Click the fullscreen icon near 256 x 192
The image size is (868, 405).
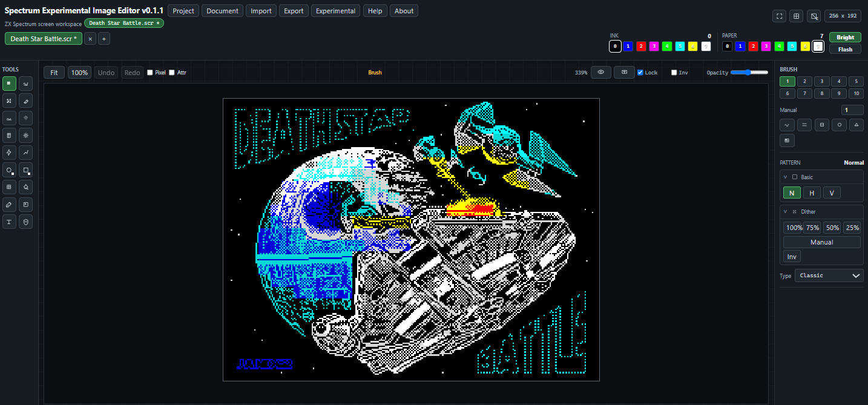click(780, 16)
